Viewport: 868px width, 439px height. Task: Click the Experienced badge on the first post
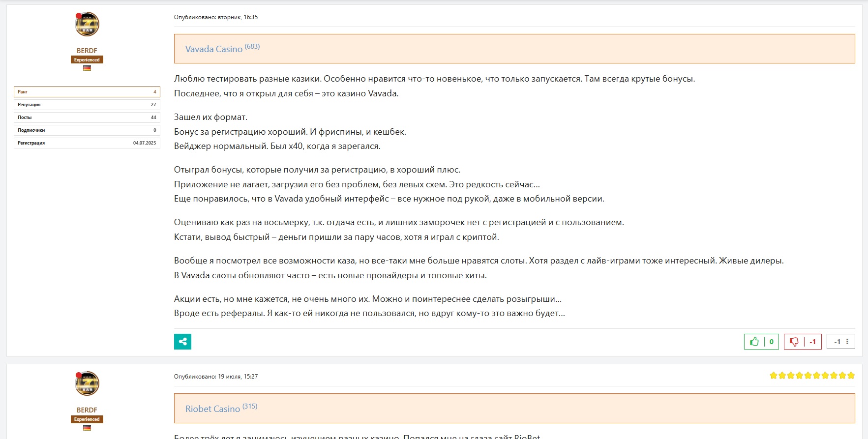87,60
